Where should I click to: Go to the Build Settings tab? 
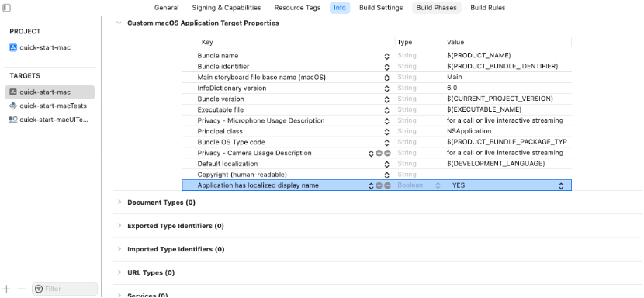(x=381, y=8)
